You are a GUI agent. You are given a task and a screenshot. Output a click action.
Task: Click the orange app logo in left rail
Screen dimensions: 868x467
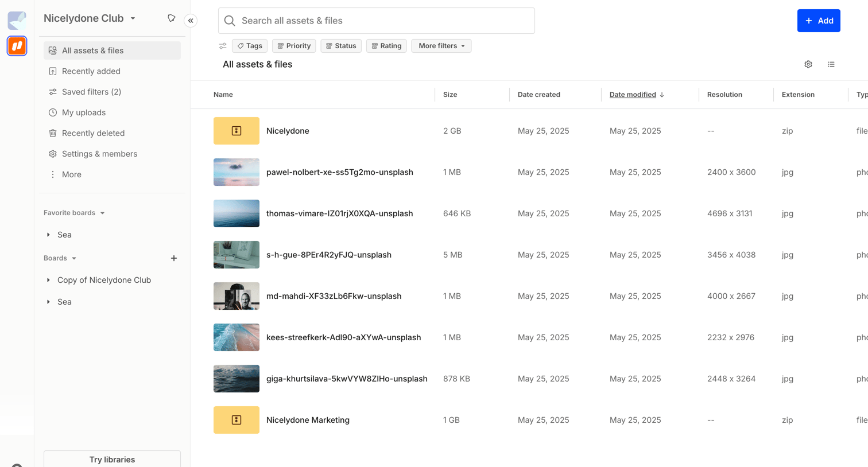coord(17,46)
